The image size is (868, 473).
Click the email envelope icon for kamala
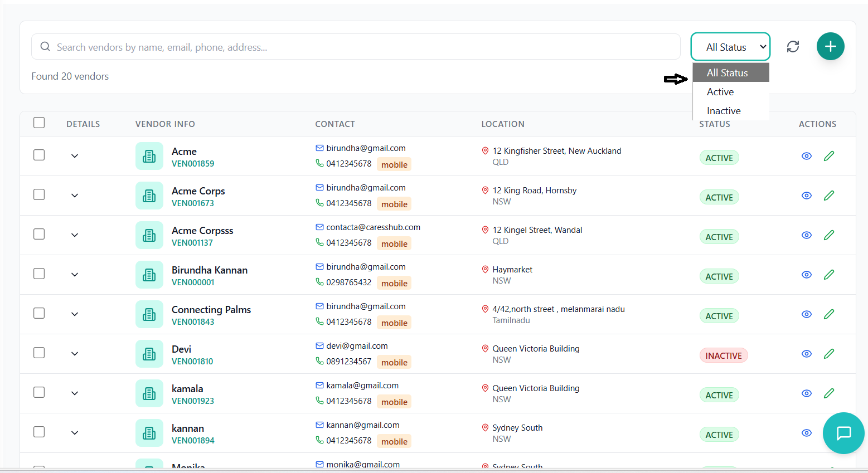(319, 385)
